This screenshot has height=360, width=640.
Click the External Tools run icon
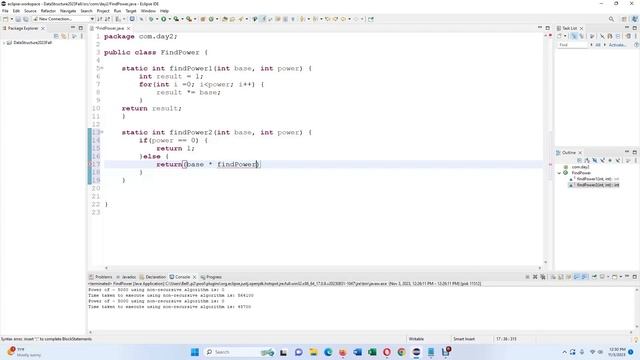point(189,19)
